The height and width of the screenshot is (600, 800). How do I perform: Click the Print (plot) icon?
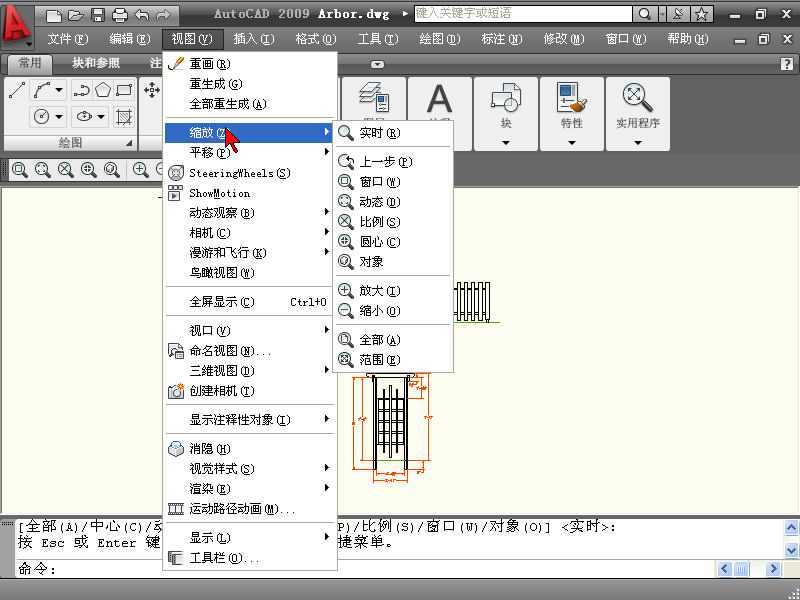(119, 15)
